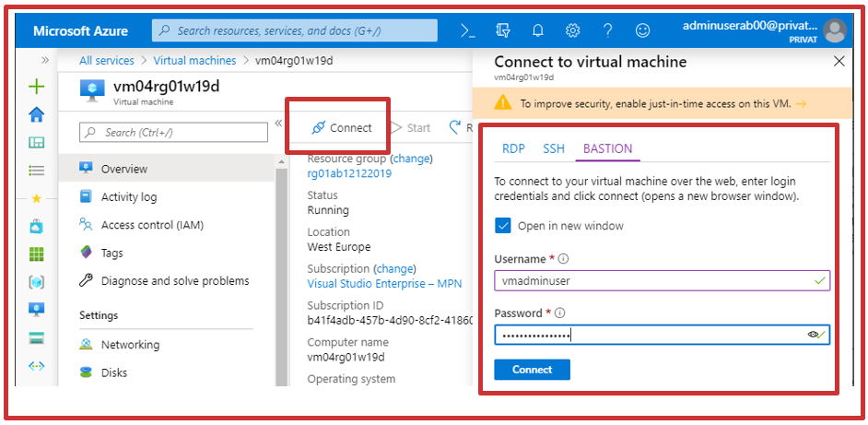The height and width of the screenshot is (425, 868).
Task: Open Cloud Shell from the top bar
Action: [468, 31]
